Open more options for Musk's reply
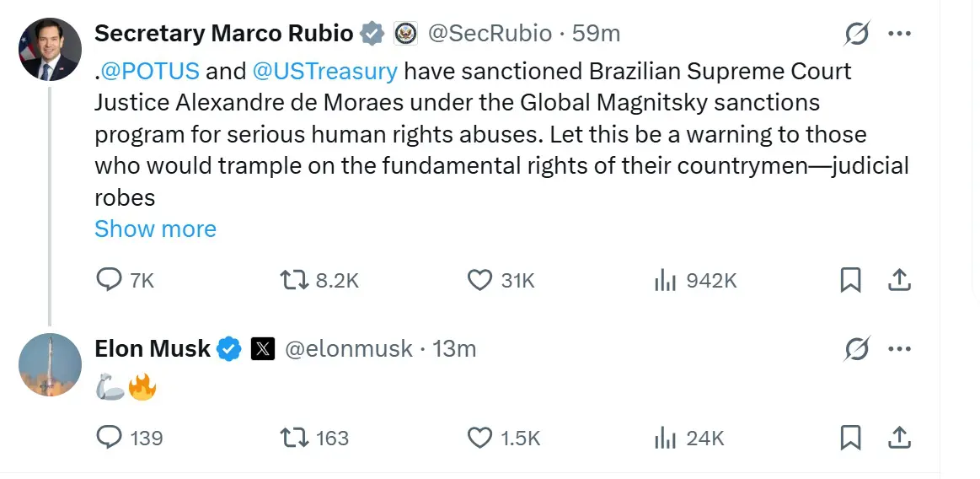 click(x=900, y=348)
